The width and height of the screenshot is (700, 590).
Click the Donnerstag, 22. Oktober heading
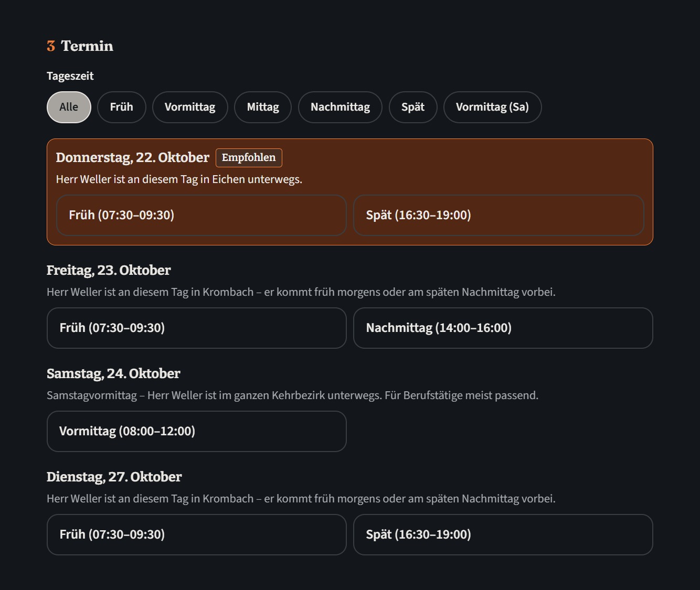pos(133,157)
